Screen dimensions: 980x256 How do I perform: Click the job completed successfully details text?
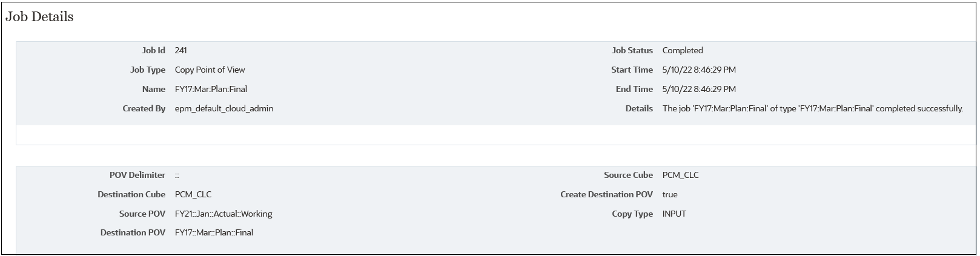813,109
